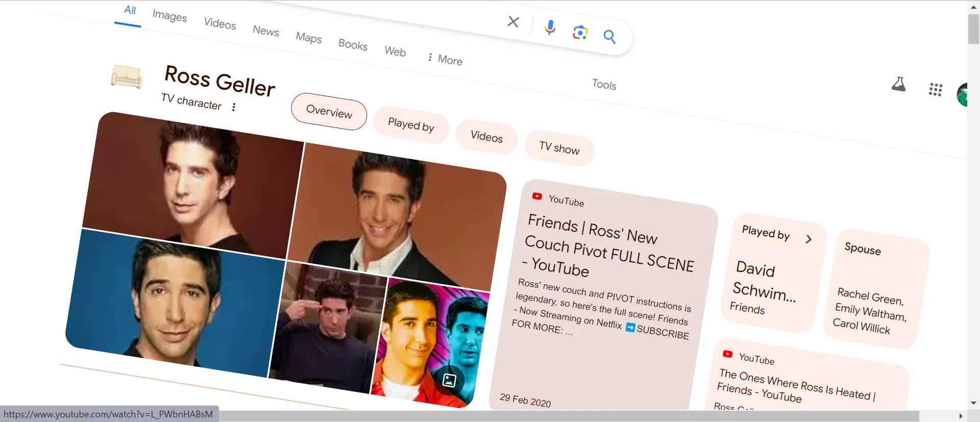The image size is (980, 422).
Task: Open Google Lens image search
Action: [580, 33]
